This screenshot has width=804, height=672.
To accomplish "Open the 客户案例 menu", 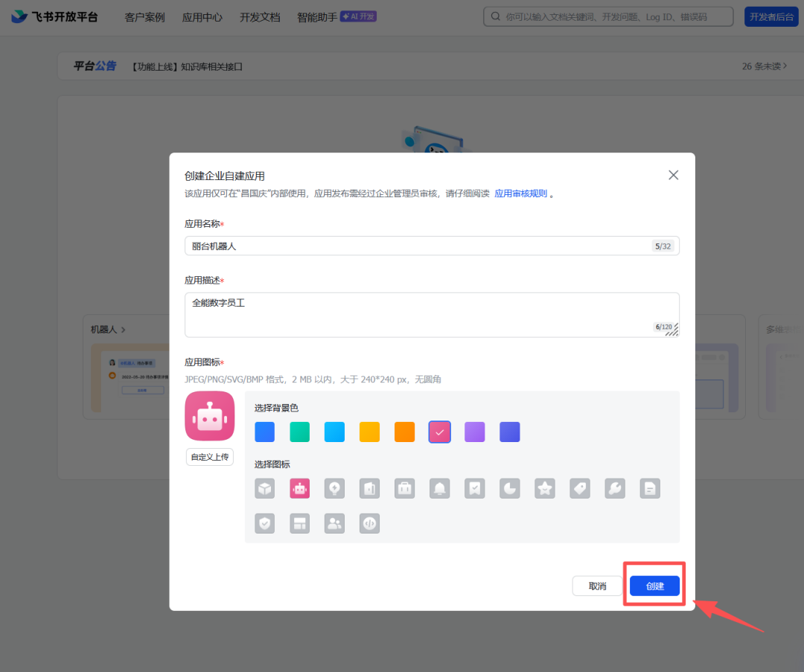I will pyautogui.click(x=144, y=17).
